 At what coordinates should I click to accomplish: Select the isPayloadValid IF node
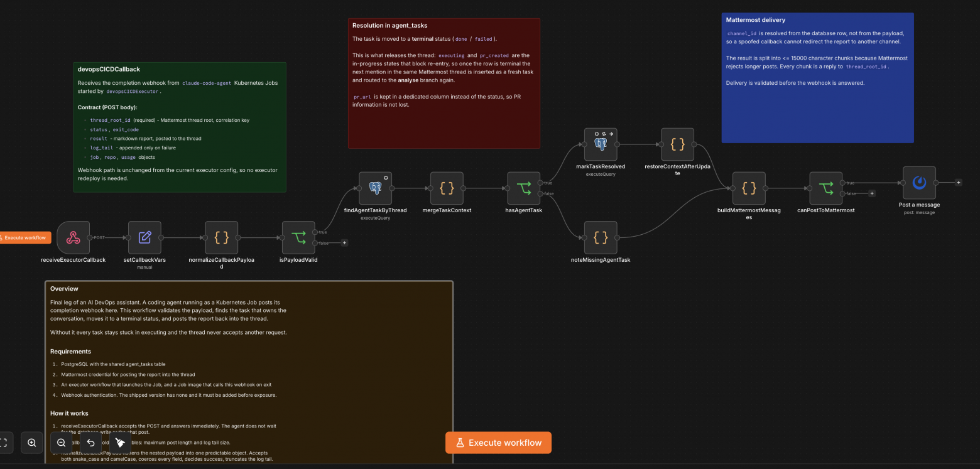[298, 237]
